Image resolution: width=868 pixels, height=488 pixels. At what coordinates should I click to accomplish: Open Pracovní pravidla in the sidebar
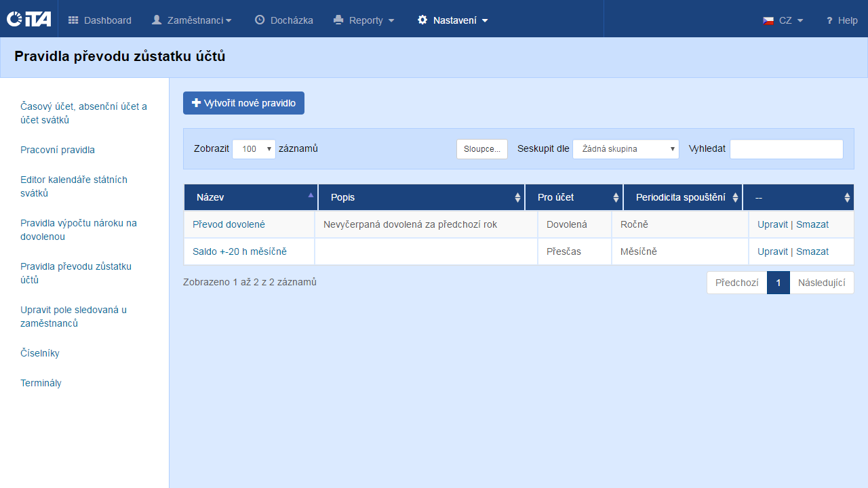point(58,150)
